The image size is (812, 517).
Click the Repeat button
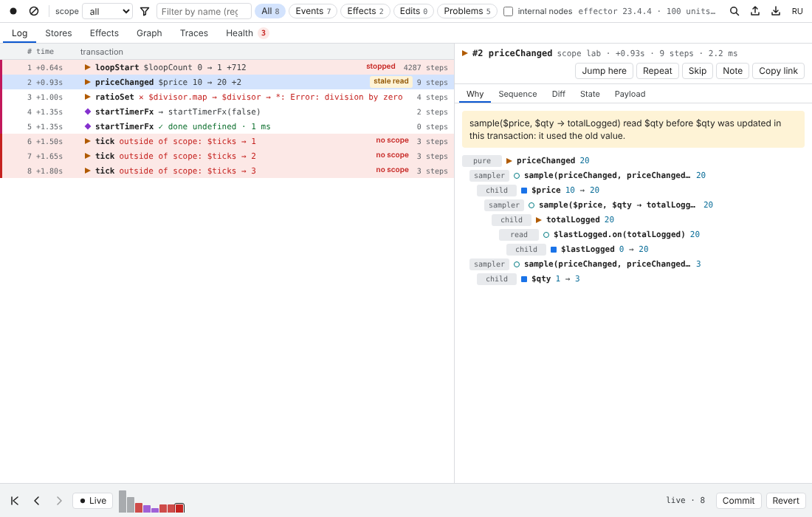[657, 71]
